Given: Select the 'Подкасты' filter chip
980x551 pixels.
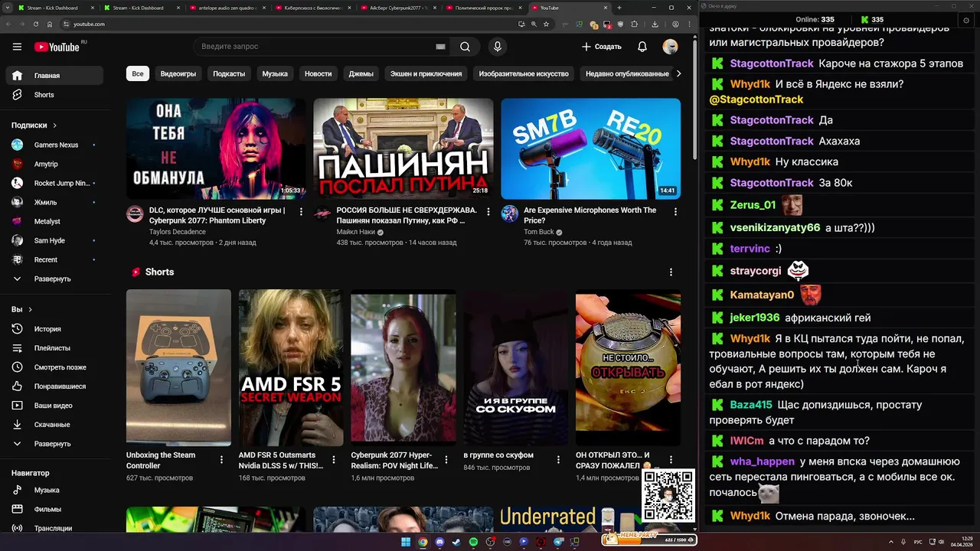Looking at the screenshot, I should tap(229, 74).
